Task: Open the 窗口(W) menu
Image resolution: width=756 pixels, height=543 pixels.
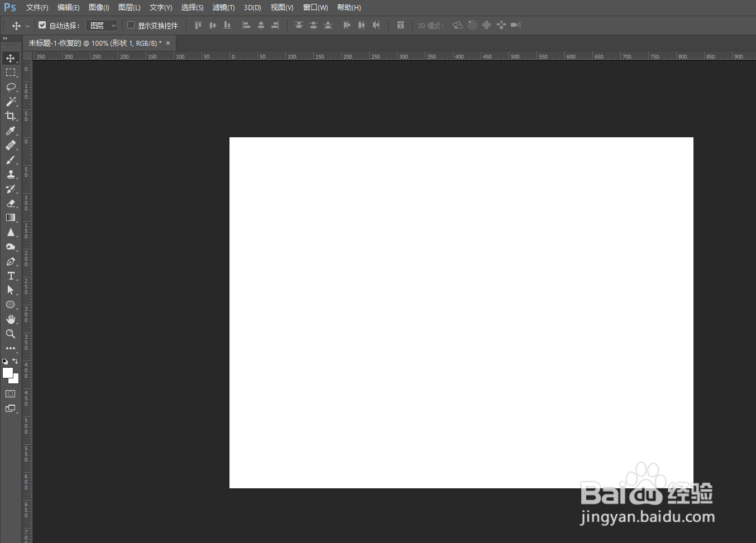Action: (x=315, y=7)
